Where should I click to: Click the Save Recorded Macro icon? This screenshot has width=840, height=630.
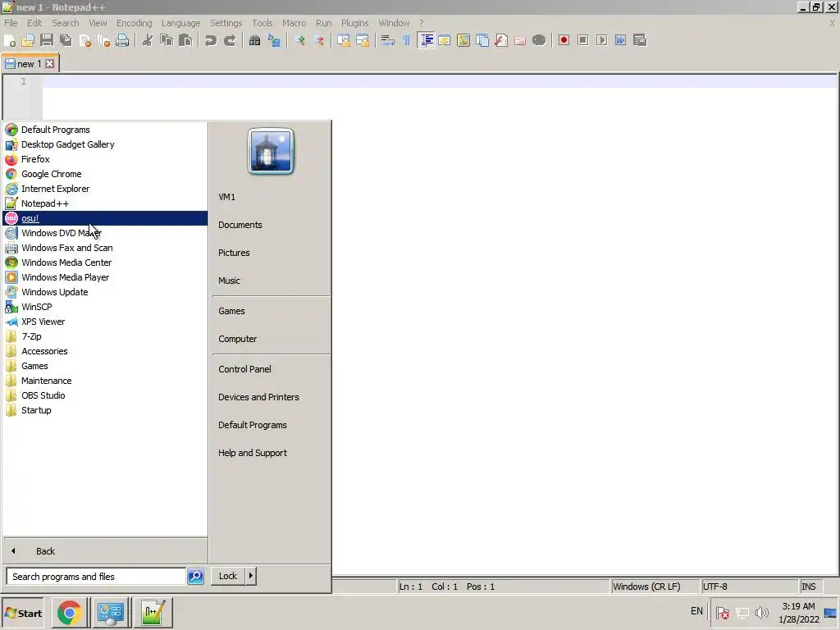(x=640, y=41)
